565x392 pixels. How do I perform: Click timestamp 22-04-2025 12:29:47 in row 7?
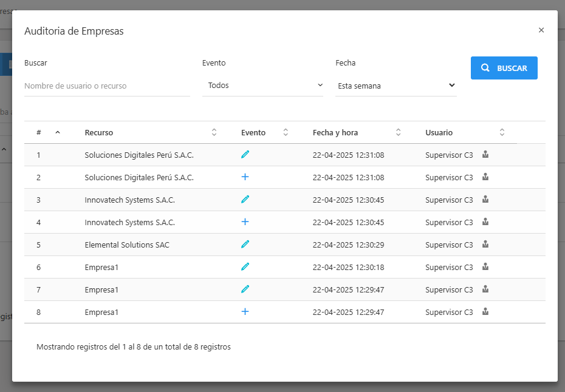point(349,290)
